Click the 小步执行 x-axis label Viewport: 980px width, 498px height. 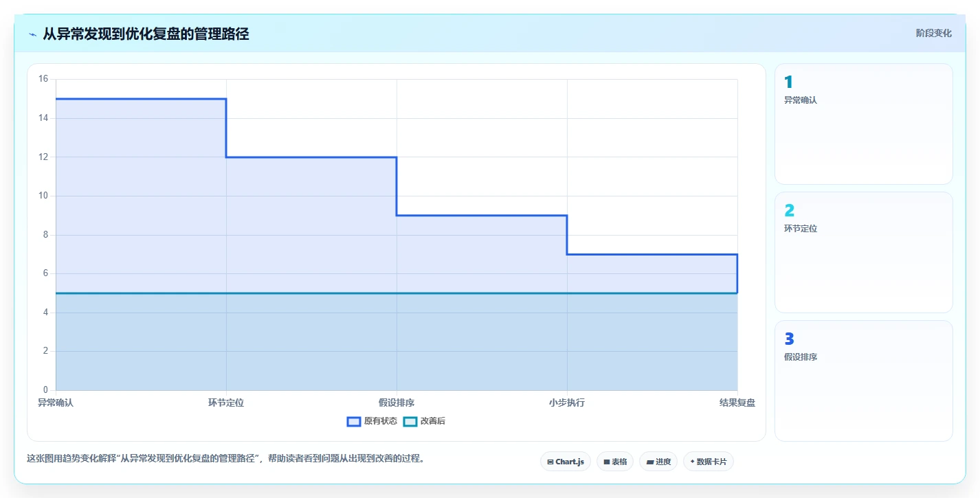pos(567,403)
